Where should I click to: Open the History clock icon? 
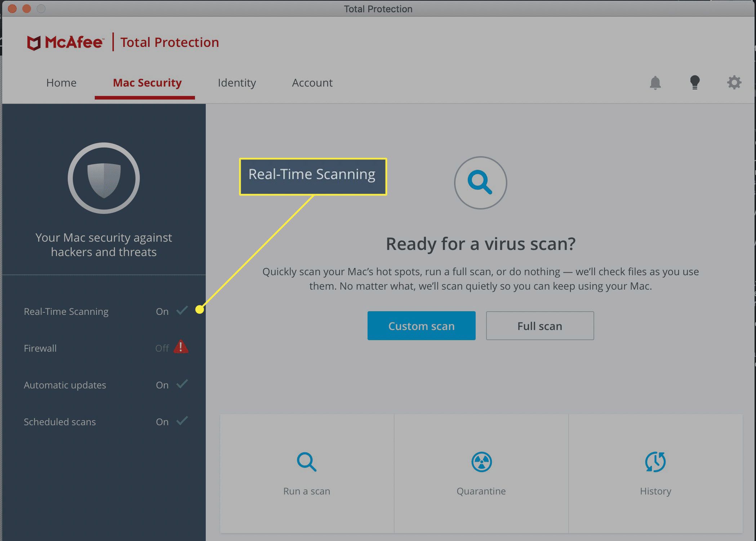655,462
